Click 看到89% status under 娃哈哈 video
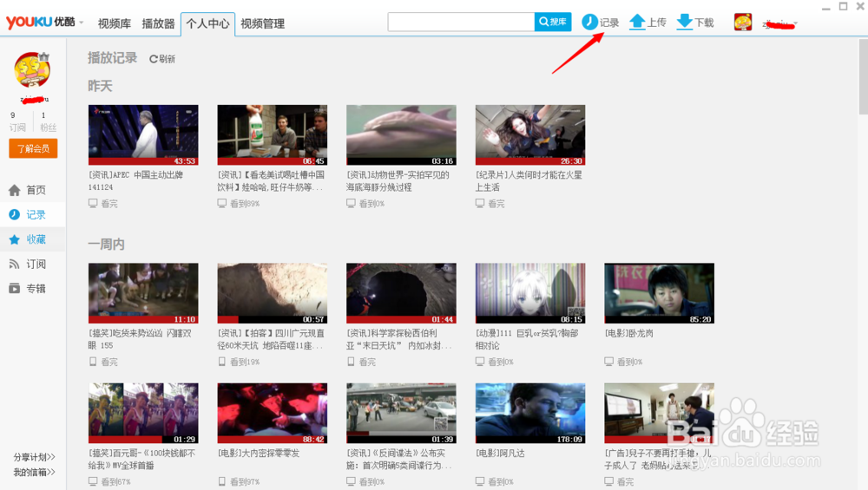This screenshot has width=868, height=490. (245, 204)
